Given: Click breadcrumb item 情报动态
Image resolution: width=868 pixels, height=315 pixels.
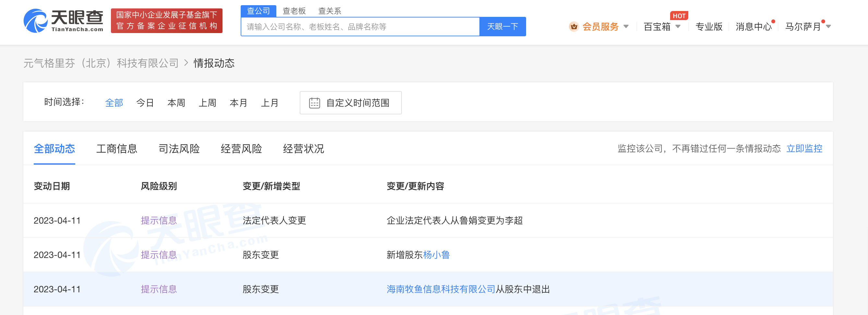Looking at the screenshot, I should click(214, 63).
